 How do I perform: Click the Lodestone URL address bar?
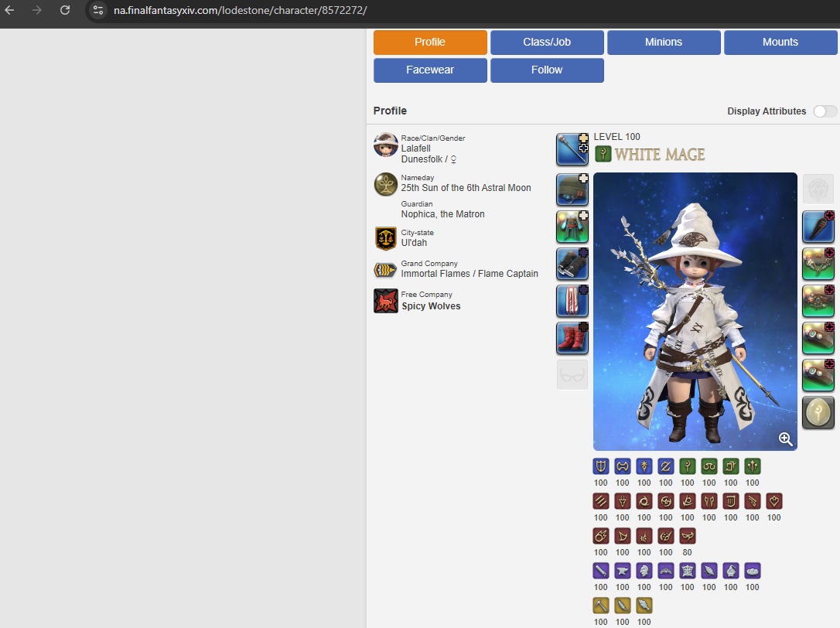tap(461, 10)
